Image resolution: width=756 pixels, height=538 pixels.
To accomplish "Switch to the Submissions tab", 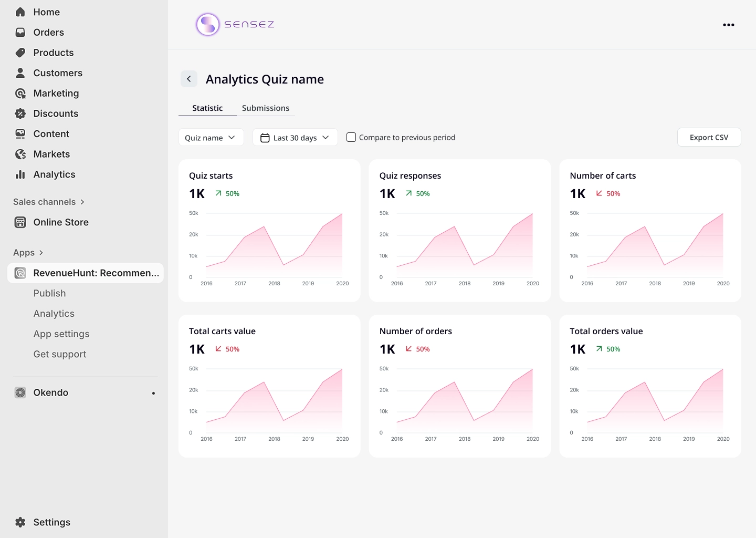I will (266, 108).
